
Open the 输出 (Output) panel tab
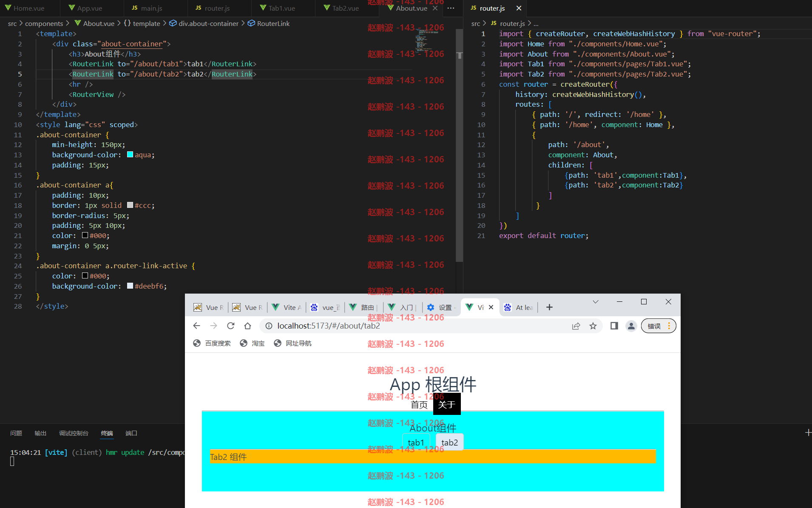click(x=40, y=433)
